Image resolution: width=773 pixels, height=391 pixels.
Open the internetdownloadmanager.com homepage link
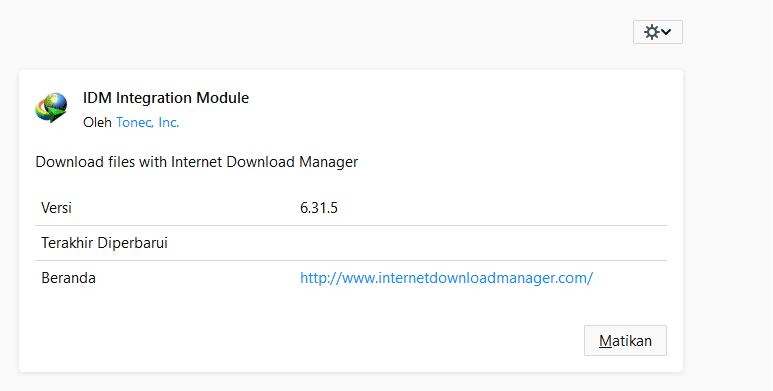[446, 278]
